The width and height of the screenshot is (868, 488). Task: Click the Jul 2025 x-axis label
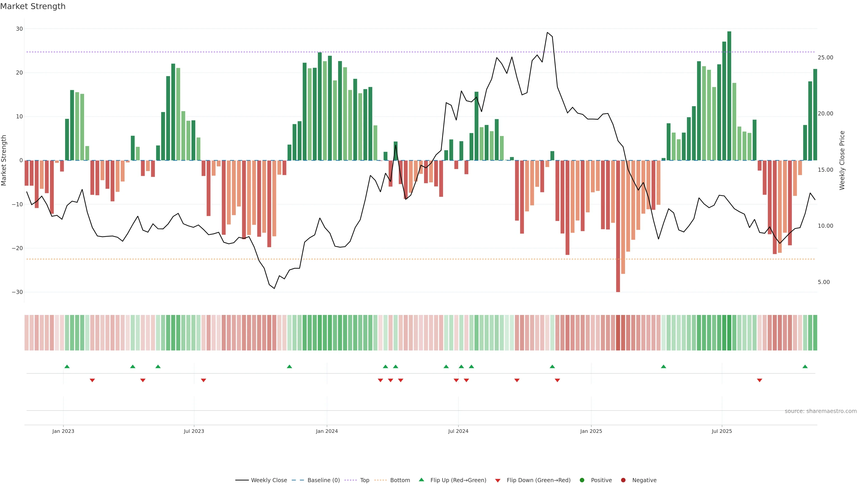722,431
